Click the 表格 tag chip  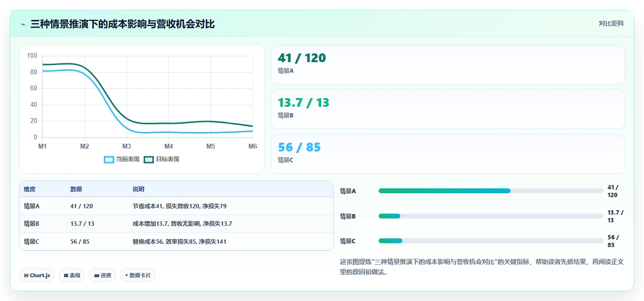(72, 275)
